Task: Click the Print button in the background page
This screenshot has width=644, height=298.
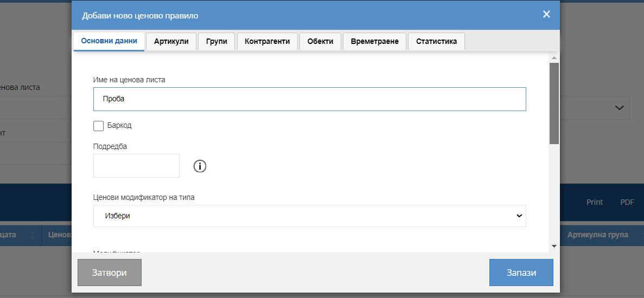Action: [594, 202]
